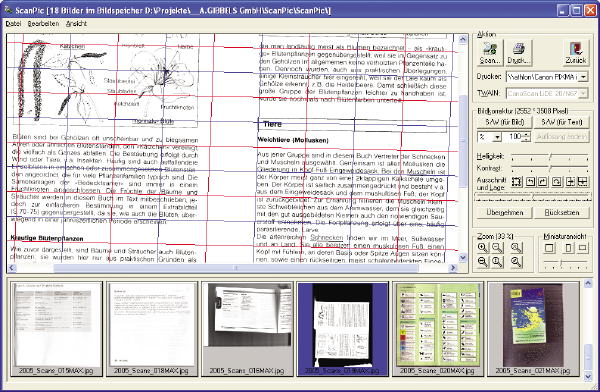The width and height of the screenshot is (600, 392).
Task: Open the Drucker printer dropdown
Action: click(x=583, y=77)
